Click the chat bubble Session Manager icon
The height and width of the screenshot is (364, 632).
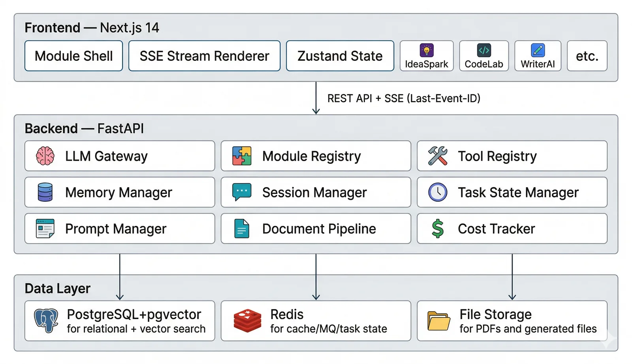(x=242, y=192)
